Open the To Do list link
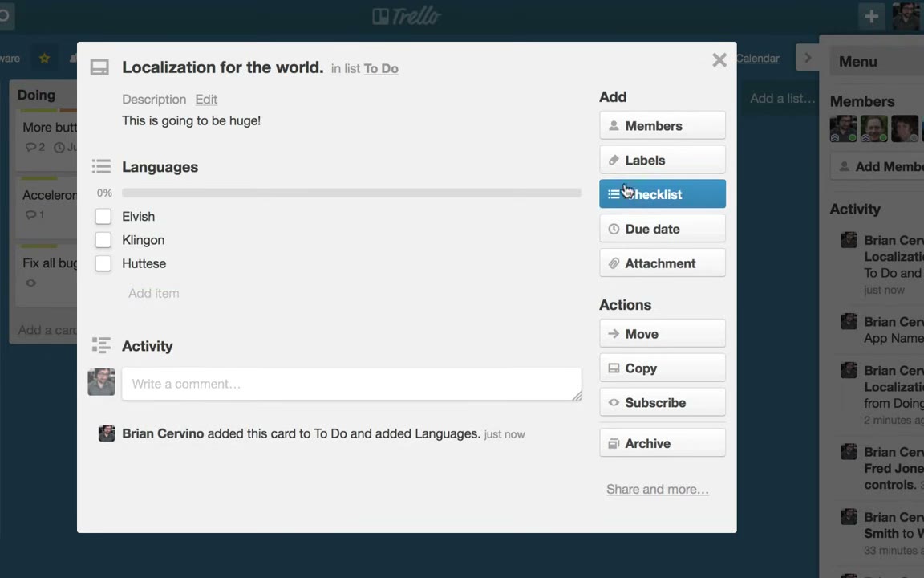This screenshot has height=578, width=924. click(381, 68)
